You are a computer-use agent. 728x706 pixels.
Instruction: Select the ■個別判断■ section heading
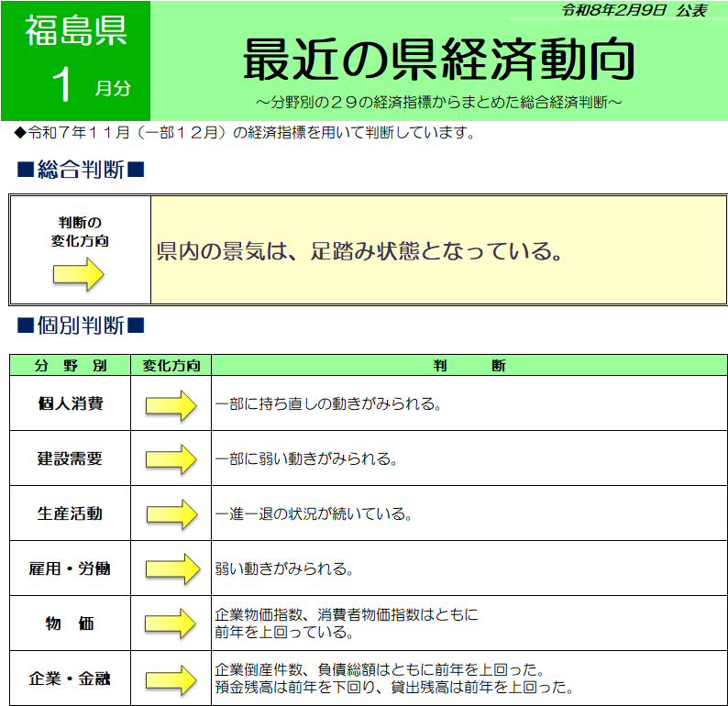pyautogui.click(x=81, y=325)
